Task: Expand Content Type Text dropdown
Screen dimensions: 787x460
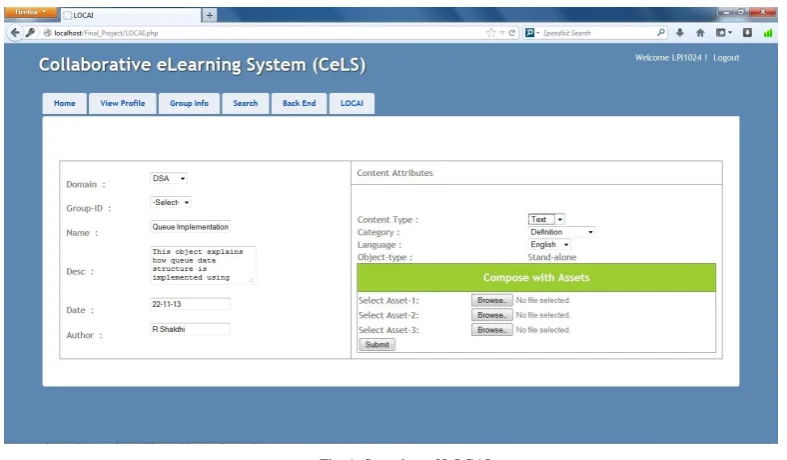Action: click(546, 219)
